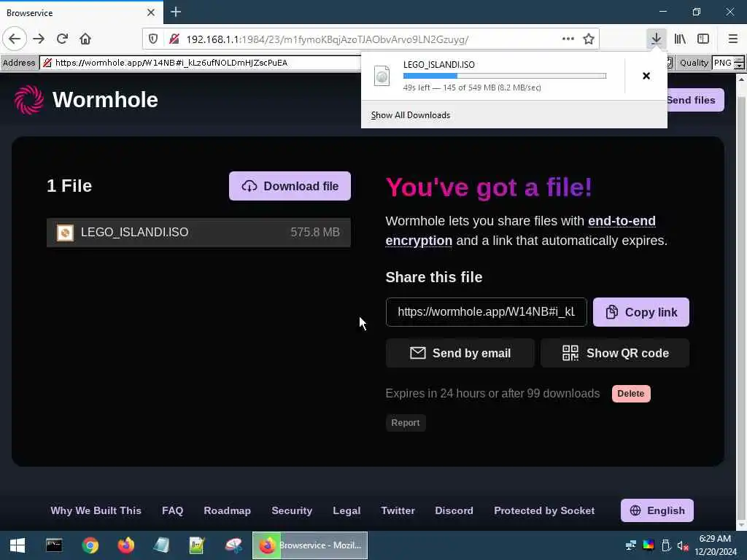The image size is (747, 560).
Task: Launch Google Chrome from the taskbar
Action: (90, 545)
